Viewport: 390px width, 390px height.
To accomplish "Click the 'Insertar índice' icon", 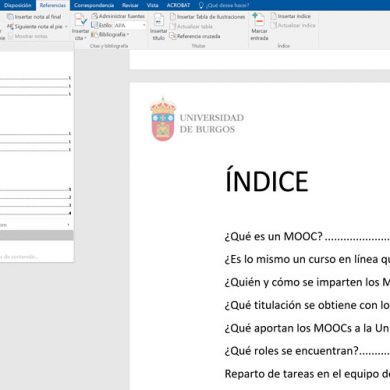I will tap(274, 16).
